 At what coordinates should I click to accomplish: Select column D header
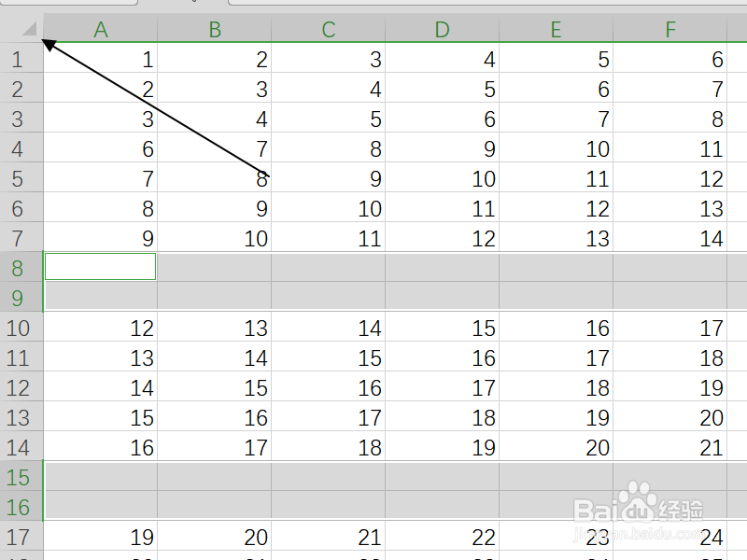pos(442,29)
